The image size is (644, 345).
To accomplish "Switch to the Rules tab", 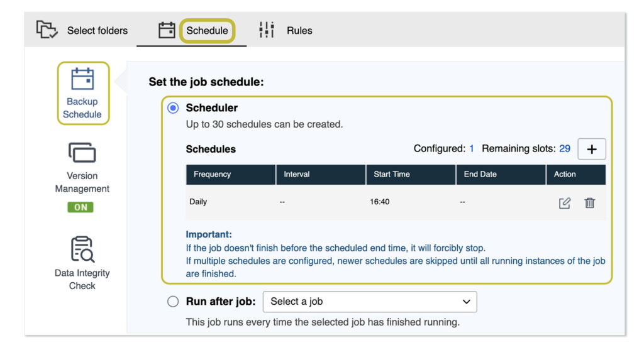I will click(299, 30).
